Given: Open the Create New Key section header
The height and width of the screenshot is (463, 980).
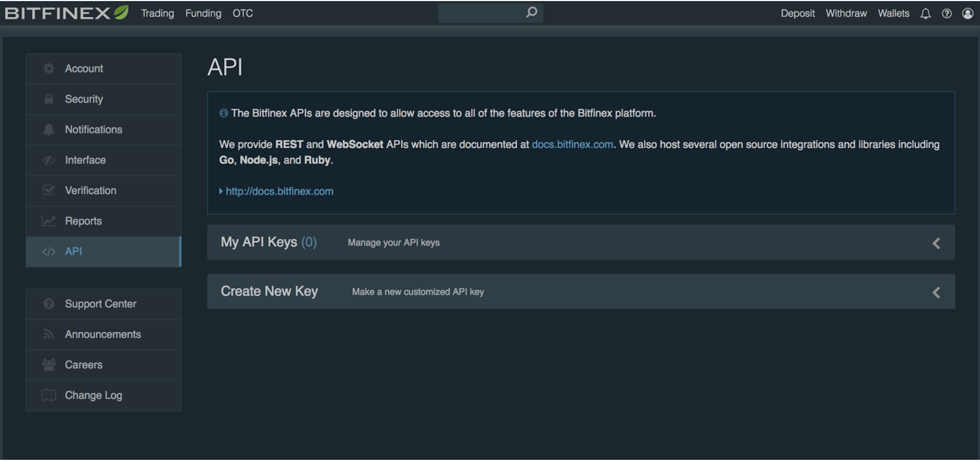Looking at the screenshot, I should [581, 291].
